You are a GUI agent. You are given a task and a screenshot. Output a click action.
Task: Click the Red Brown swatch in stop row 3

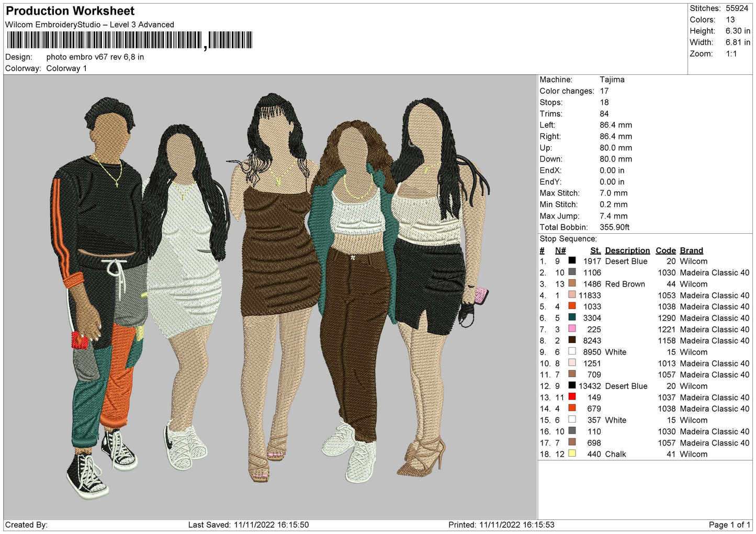point(572,283)
